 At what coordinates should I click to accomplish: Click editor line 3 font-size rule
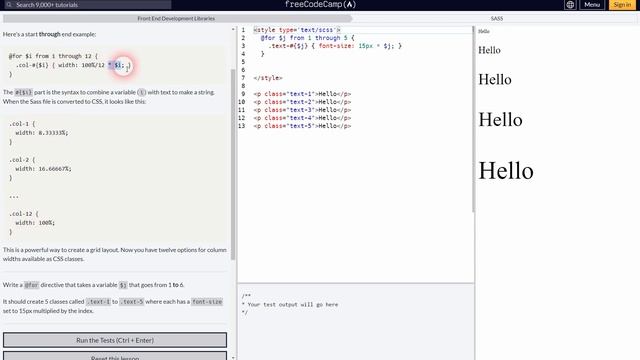point(335,46)
